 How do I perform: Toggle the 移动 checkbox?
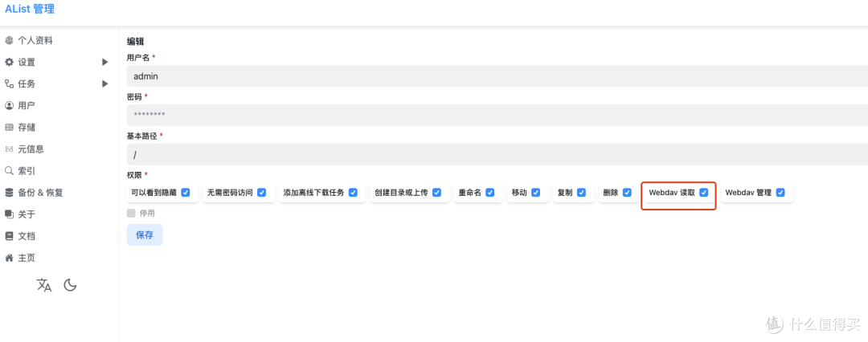click(x=536, y=193)
